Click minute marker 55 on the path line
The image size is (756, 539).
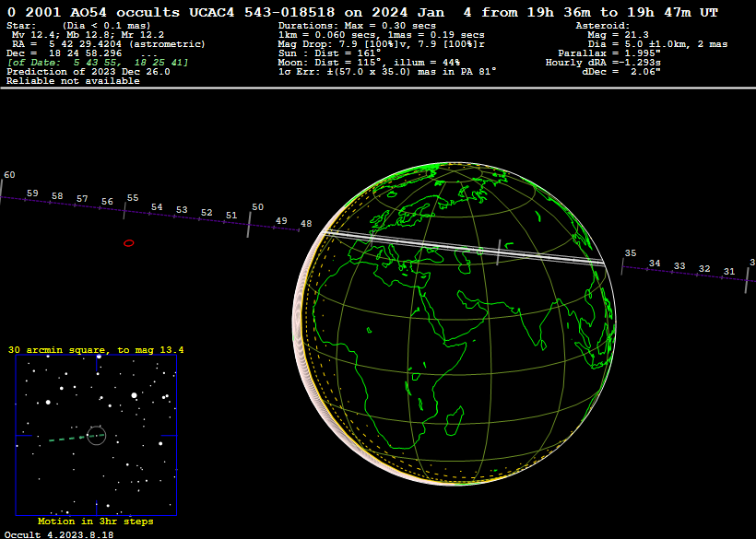(x=133, y=198)
